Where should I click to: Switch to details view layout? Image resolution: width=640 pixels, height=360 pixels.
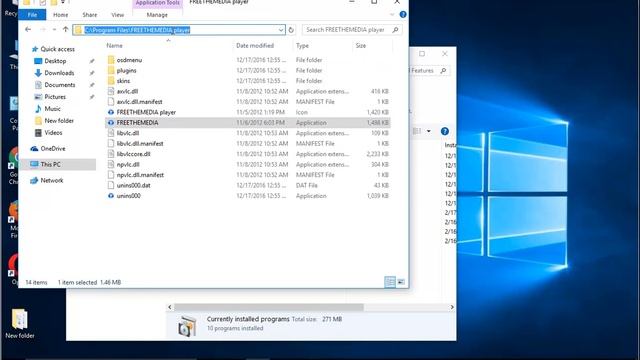[390, 282]
